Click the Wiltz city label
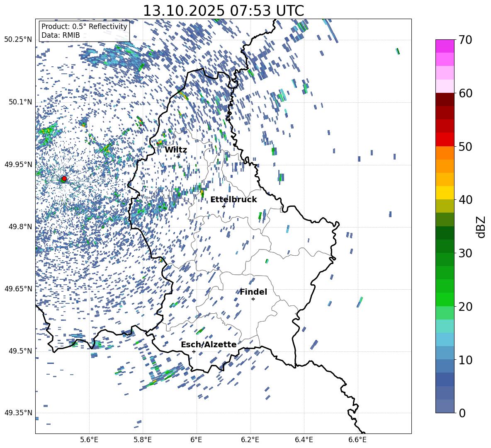 [x=176, y=150]
